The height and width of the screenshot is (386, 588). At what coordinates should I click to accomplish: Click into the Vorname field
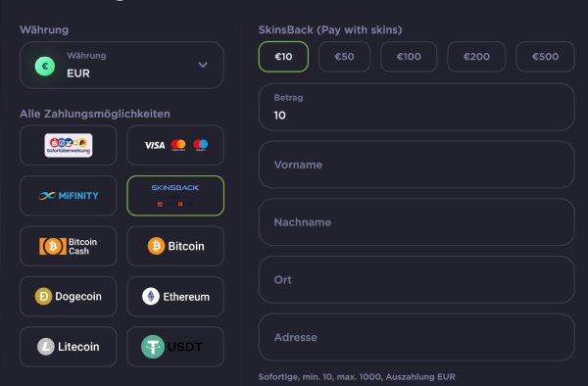tap(416, 165)
